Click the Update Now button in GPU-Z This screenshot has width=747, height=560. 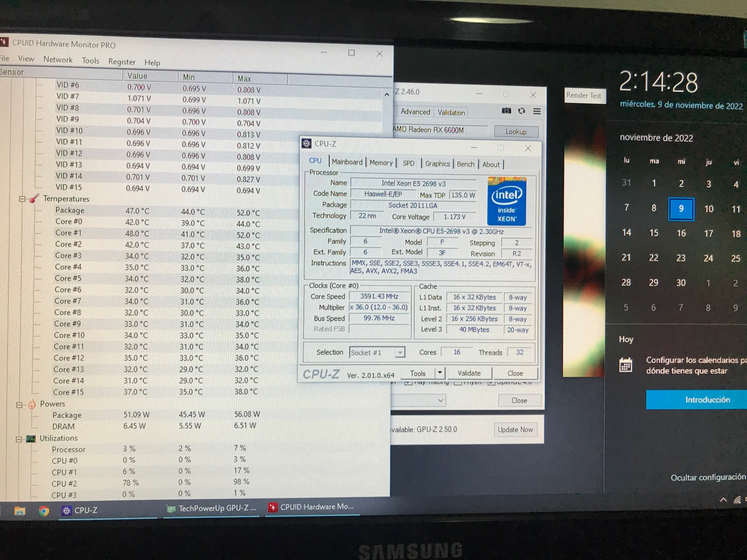[x=515, y=430]
